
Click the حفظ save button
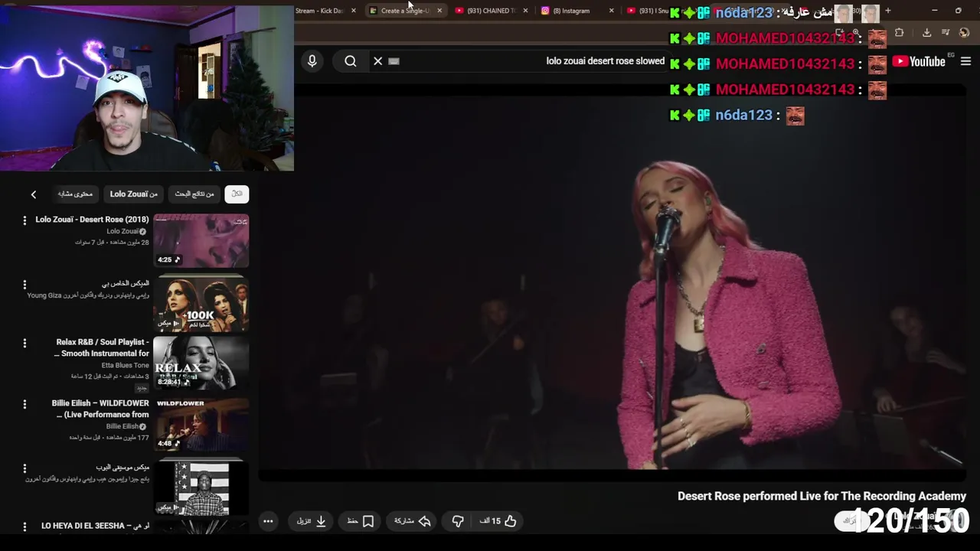tap(360, 521)
